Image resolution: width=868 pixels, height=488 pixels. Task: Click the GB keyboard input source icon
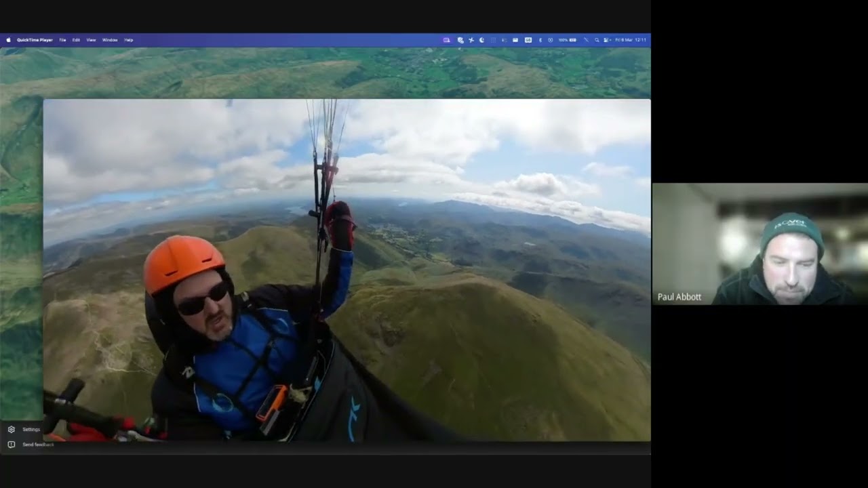[x=528, y=40]
